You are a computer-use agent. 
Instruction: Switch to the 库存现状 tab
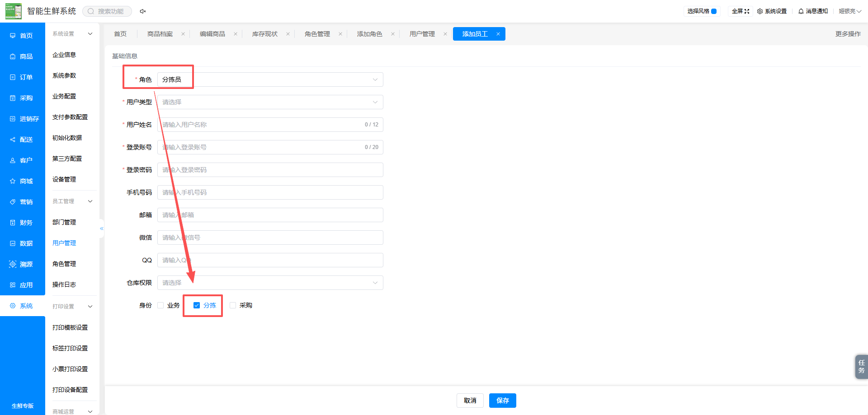click(265, 34)
